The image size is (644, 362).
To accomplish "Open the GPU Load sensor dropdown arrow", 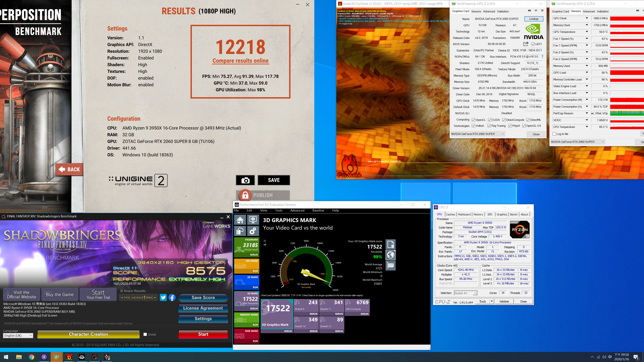I will (587, 72).
